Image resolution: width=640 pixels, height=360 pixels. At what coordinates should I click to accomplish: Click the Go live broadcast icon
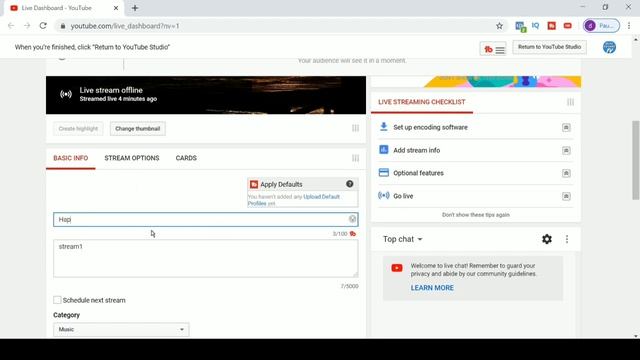(x=383, y=196)
